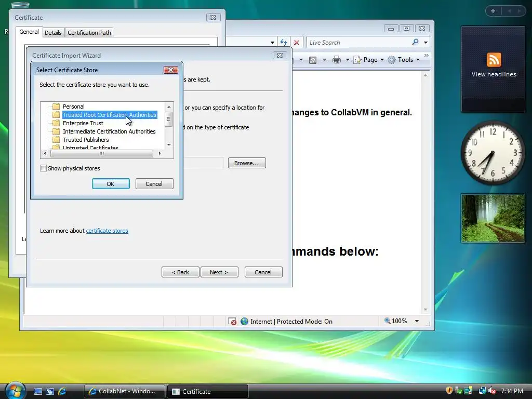Click the Trusted Publishers folder icon
Viewport: 532px width, 399px height.
click(56, 139)
